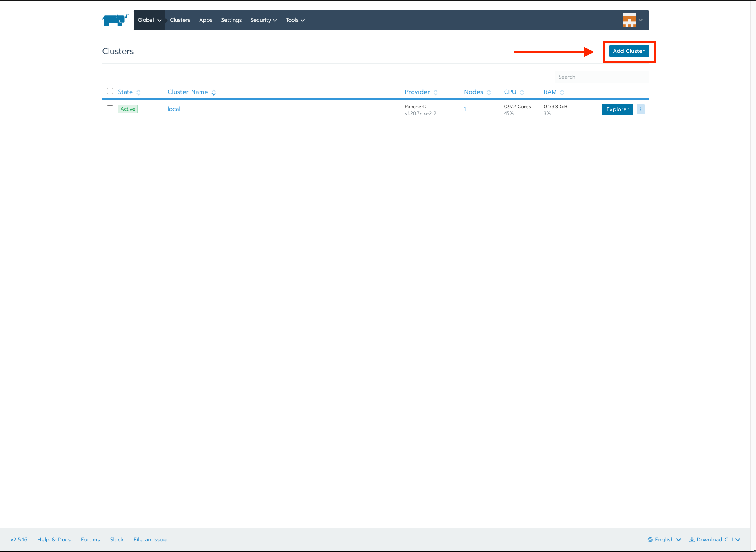Focus the cluster Search field
Image resolution: width=756 pixels, height=552 pixels.
tap(601, 77)
